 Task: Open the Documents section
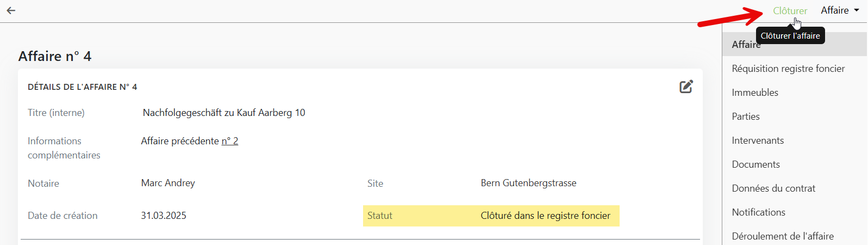[755, 164]
